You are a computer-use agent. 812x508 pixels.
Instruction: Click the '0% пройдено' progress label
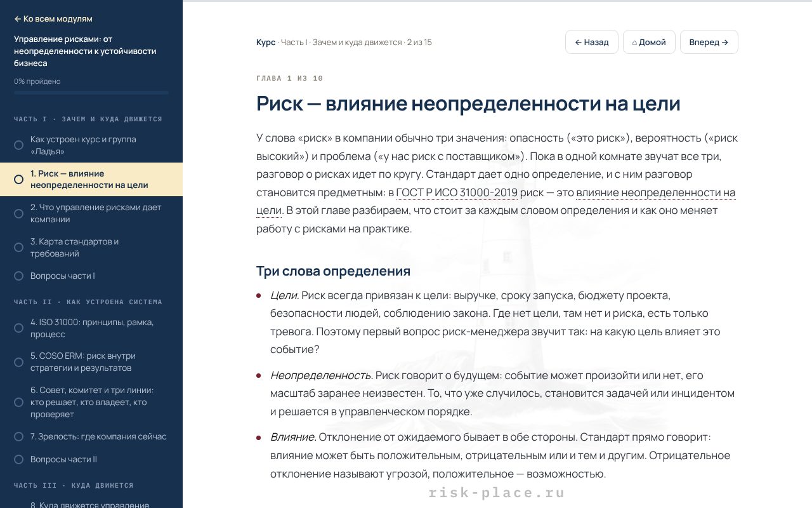[x=37, y=81]
